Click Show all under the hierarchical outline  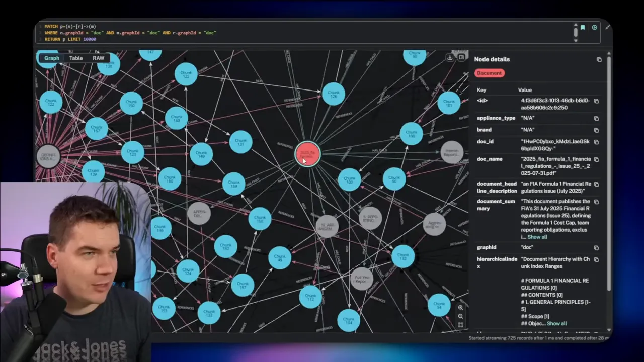(x=557, y=323)
